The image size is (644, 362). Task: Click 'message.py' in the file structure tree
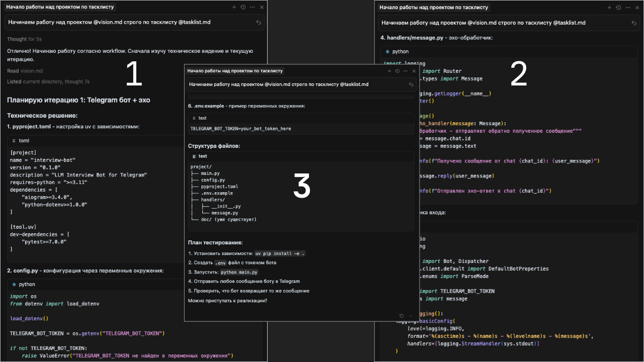pos(224,213)
